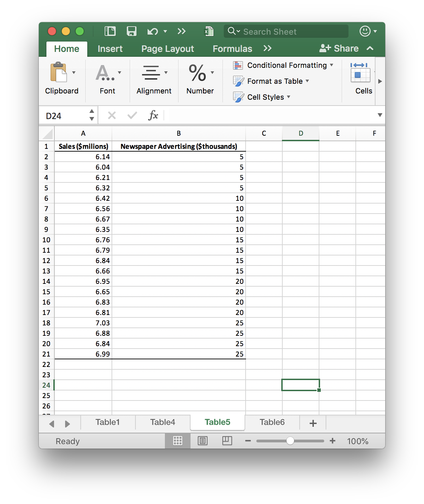Screen dimensions: 424x504
Task: Show more ribbon tabs chevron
Action: point(267,48)
